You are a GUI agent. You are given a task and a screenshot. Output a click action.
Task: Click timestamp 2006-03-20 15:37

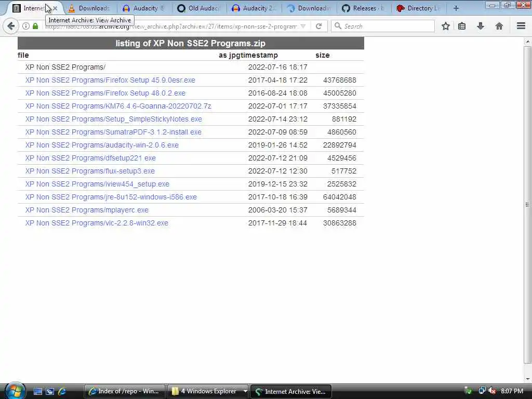(x=277, y=210)
